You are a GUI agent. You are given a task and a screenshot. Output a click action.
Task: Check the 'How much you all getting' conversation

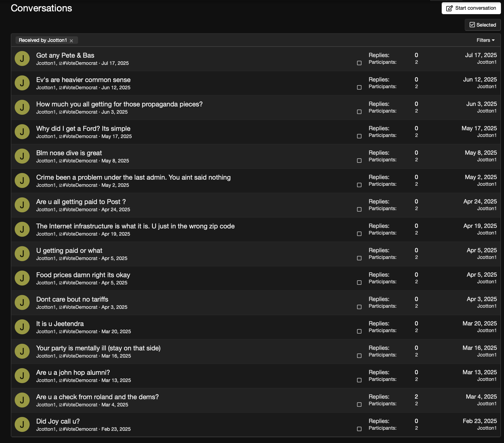[359, 112]
